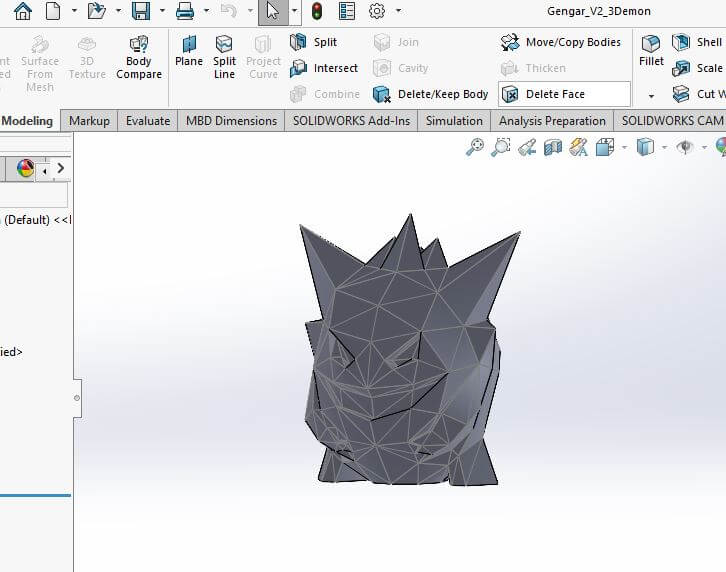
Task: Click Zoom to Area icon
Action: pos(501,147)
